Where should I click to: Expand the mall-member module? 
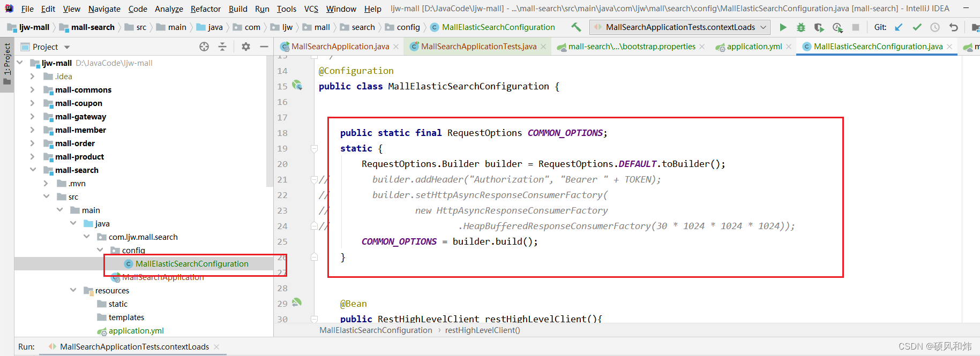[33, 130]
